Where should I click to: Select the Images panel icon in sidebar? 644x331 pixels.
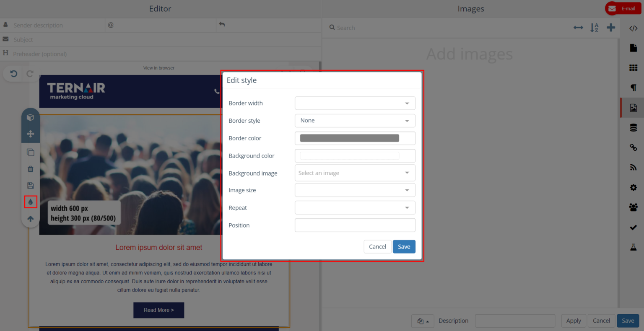[633, 108]
